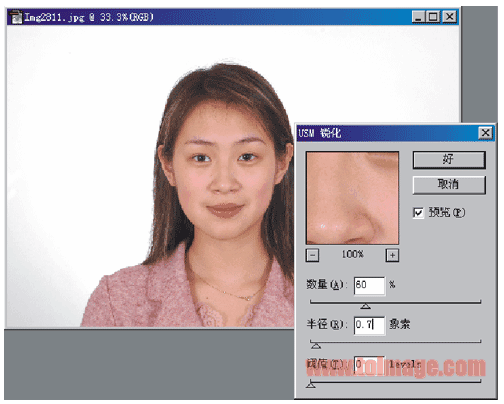
Task: Minimize the Img2811.jpg window
Action: (x=418, y=17)
